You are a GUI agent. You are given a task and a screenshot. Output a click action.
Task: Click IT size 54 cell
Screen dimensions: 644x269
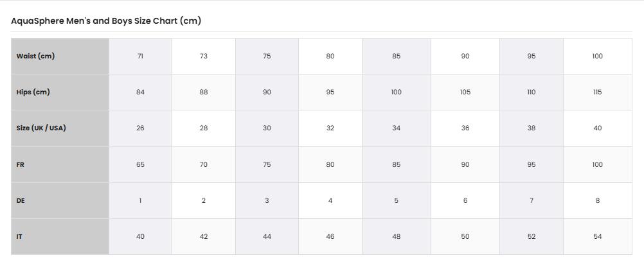(x=598, y=237)
